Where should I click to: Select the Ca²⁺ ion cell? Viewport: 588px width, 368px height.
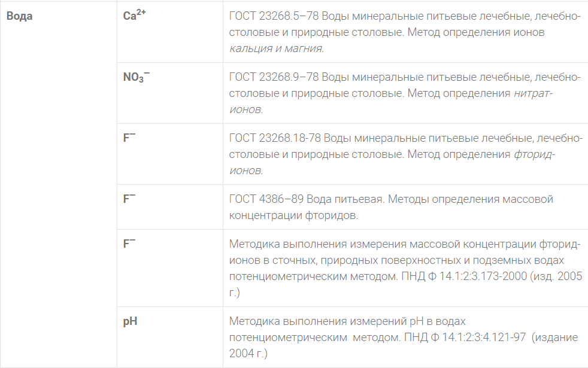[134, 16]
